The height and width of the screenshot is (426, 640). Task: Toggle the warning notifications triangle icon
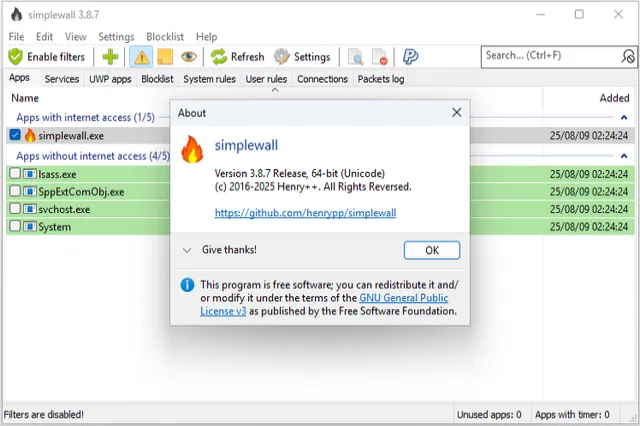[141, 57]
